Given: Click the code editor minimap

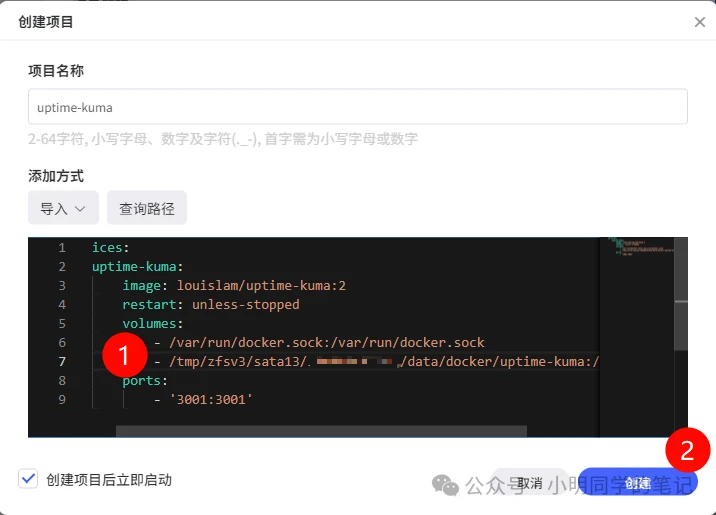Looking at the screenshot, I should [x=637, y=337].
